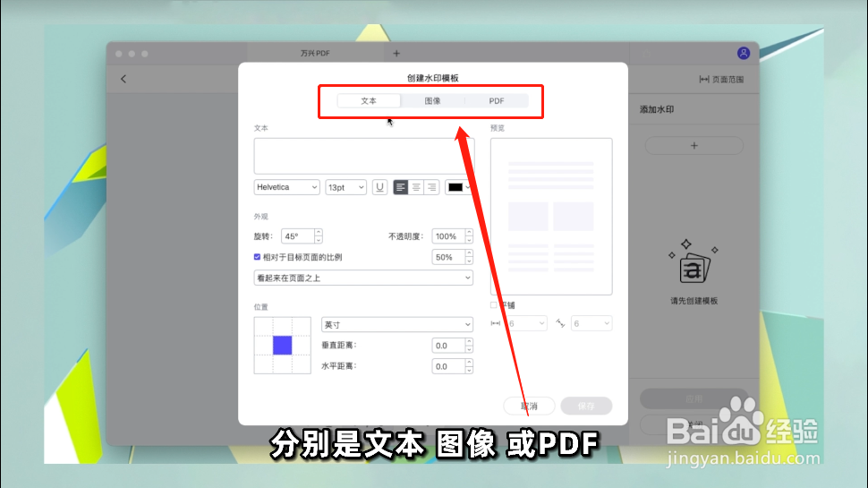868x488 pixels.
Task: Toggle underline formatting button
Action: coord(379,187)
